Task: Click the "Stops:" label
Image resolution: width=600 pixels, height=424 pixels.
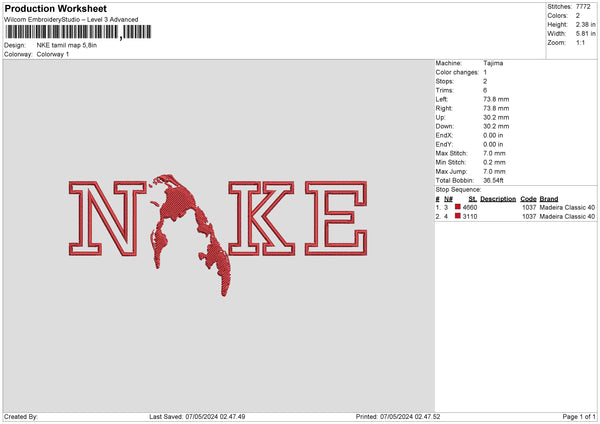Action: pos(445,81)
